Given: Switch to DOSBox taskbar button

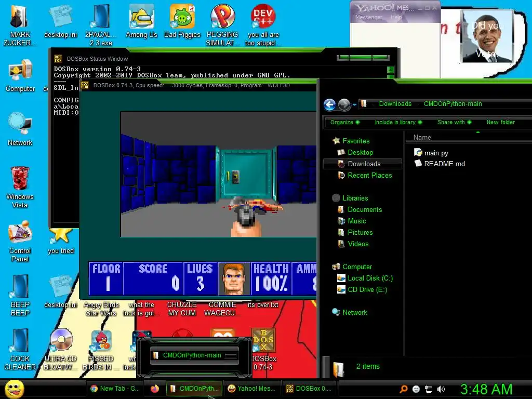Looking at the screenshot, I should (309, 389).
